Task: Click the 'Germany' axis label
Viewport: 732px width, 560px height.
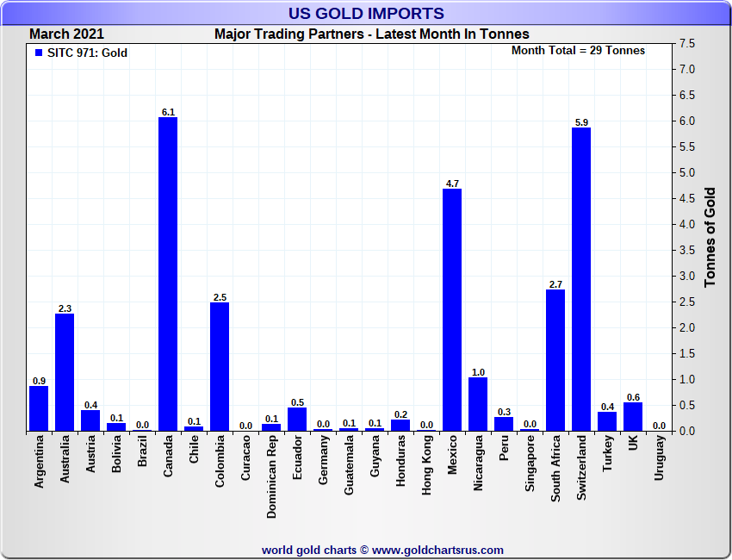Action: pyautogui.click(x=323, y=460)
